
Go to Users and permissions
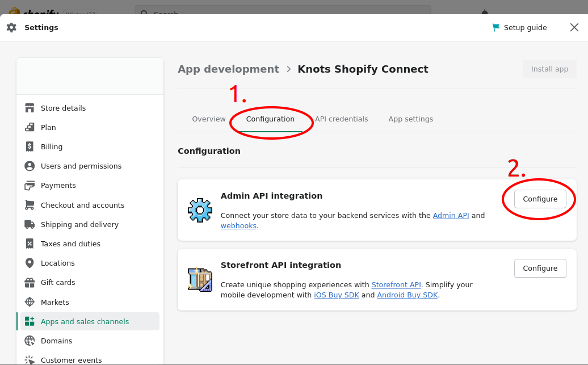click(x=90, y=166)
